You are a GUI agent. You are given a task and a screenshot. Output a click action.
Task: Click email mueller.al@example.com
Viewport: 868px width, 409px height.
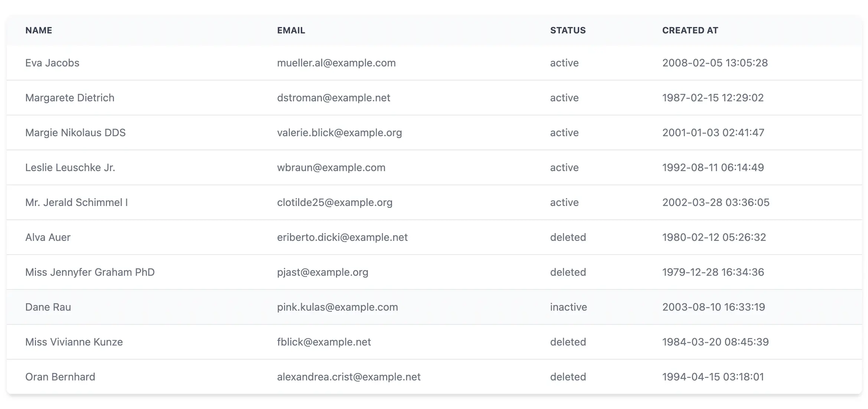[x=336, y=63]
